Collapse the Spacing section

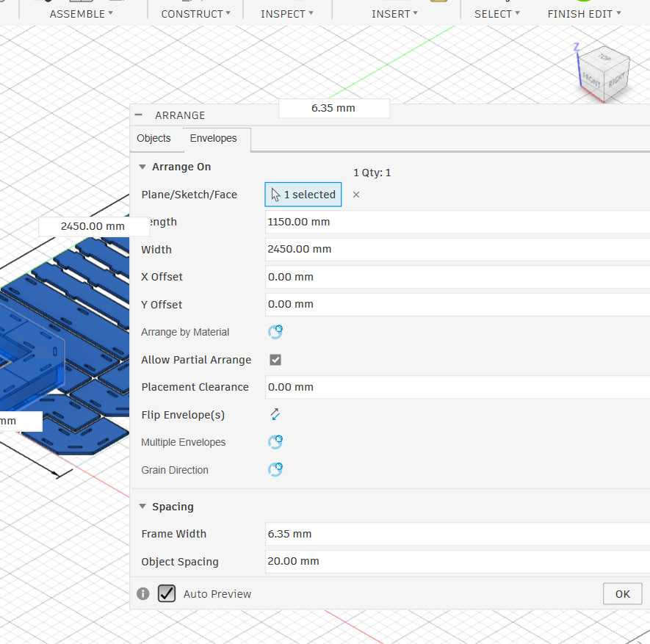(x=142, y=507)
